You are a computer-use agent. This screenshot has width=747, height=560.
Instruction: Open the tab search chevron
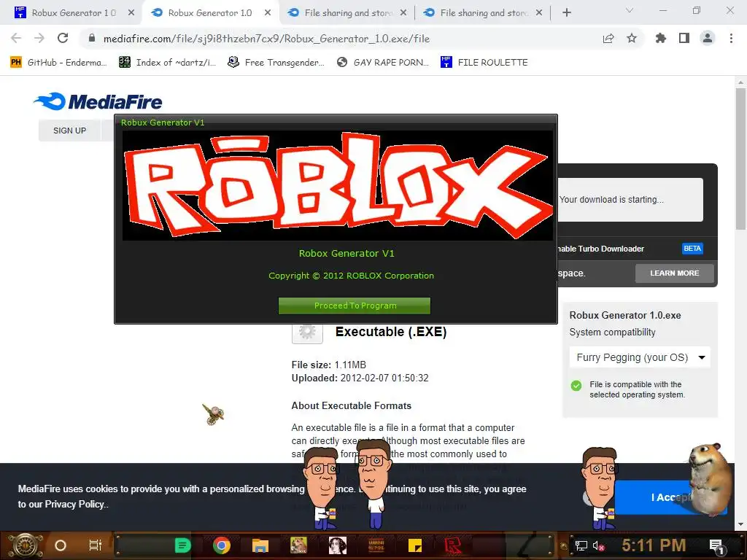(630, 10)
